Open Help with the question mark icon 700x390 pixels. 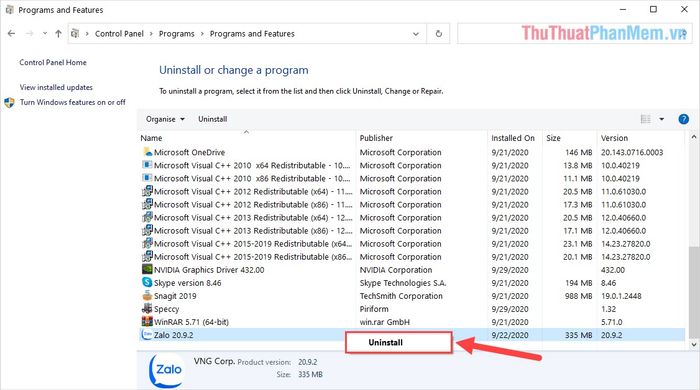(x=683, y=119)
